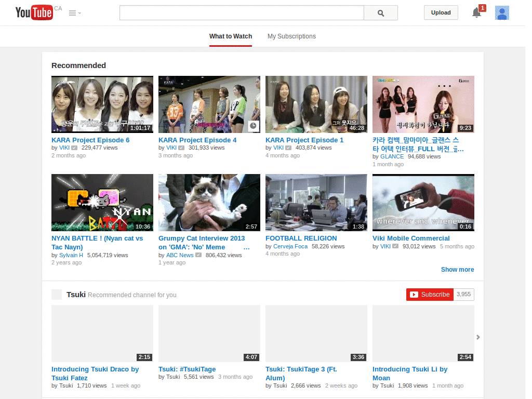
Task: Open Introducing Tsuki Li by Moan link
Action: (x=410, y=374)
